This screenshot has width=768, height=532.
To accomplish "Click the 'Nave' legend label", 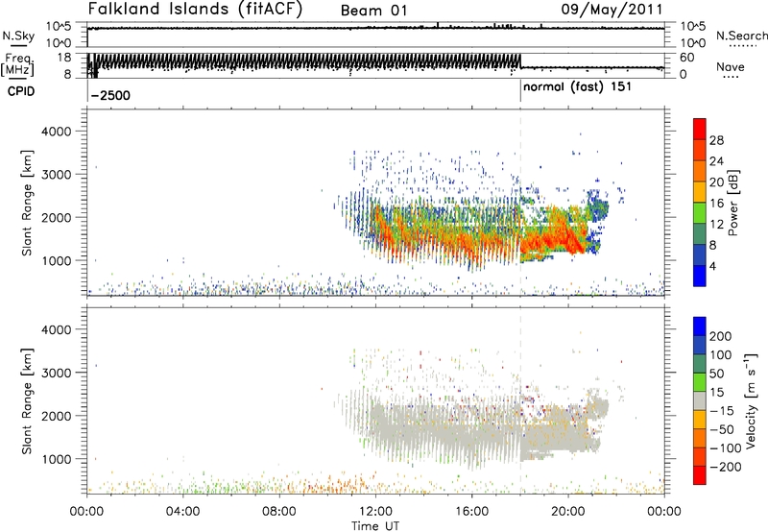I will [x=731, y=66].
